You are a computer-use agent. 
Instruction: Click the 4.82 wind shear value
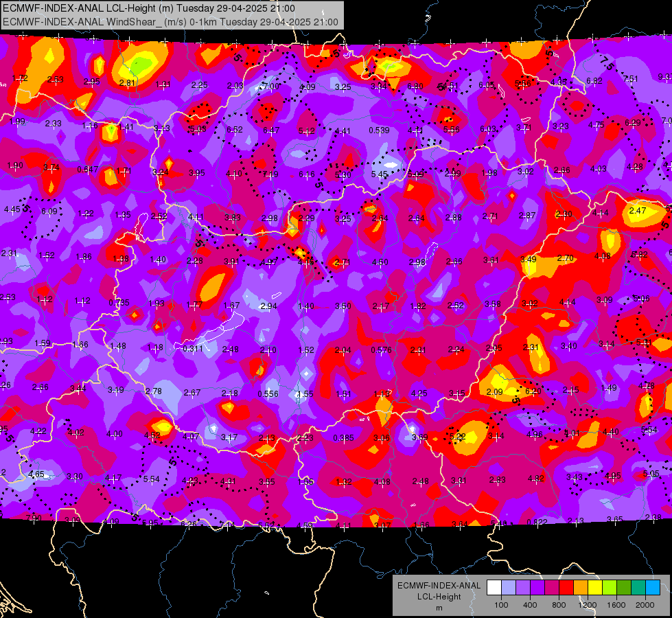tap(535, 478)
